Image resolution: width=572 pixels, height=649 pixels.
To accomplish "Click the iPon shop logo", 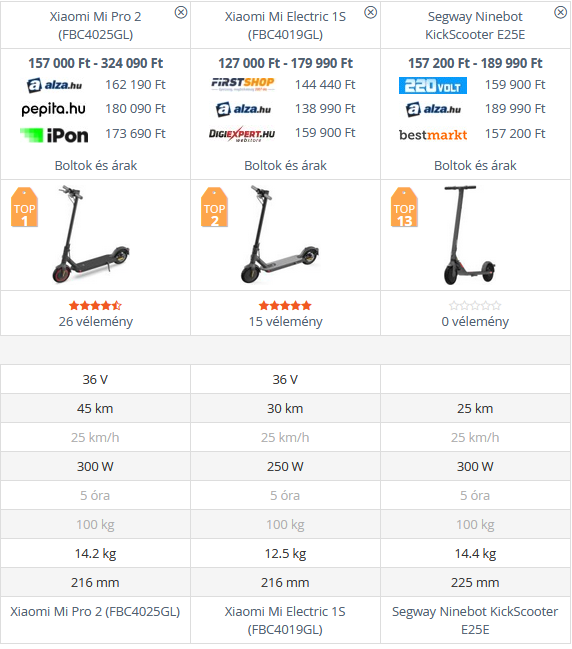I will tap(54, 135).
